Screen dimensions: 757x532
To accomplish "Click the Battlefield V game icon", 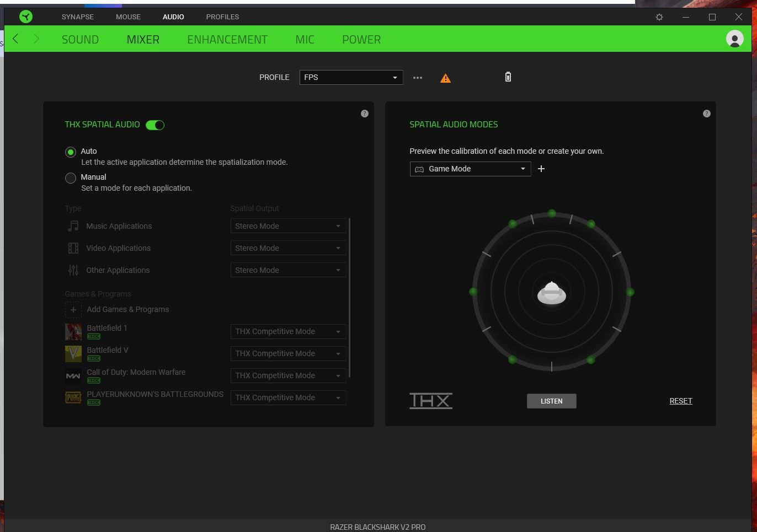I will (73, 354).
